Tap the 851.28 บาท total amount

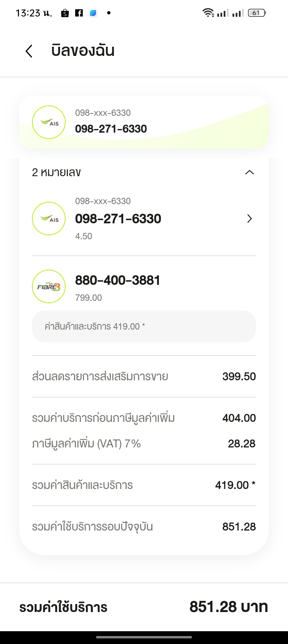(228, 607)
